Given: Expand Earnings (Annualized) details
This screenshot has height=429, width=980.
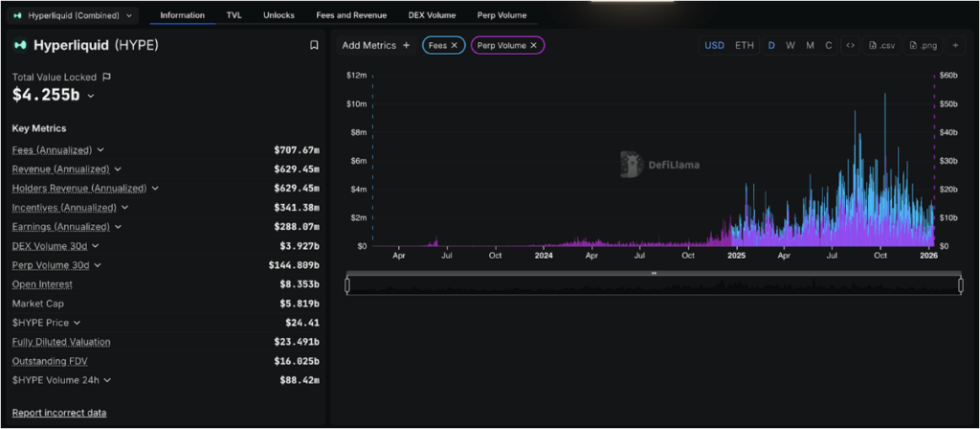Looking at the screenshot, I should click(x=118, y=226).
